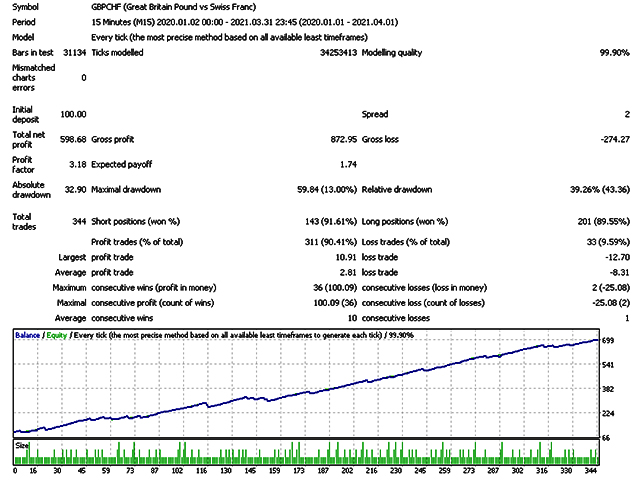Click the Short positions value 143 (91.61%)
Image resolution: width=640 pixels, height=480 pixels.
(x=331, y=222)
